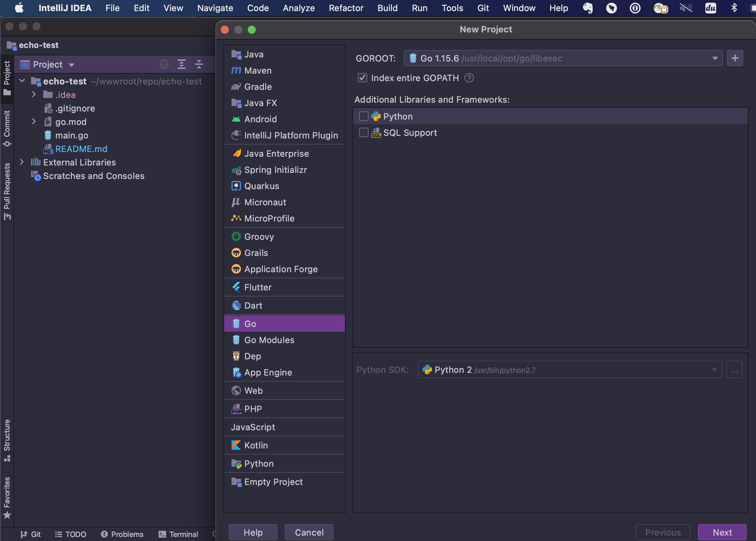Open the Git menu
The width and height of the screenshot is (756, 541).
click(x=483, y=8)
